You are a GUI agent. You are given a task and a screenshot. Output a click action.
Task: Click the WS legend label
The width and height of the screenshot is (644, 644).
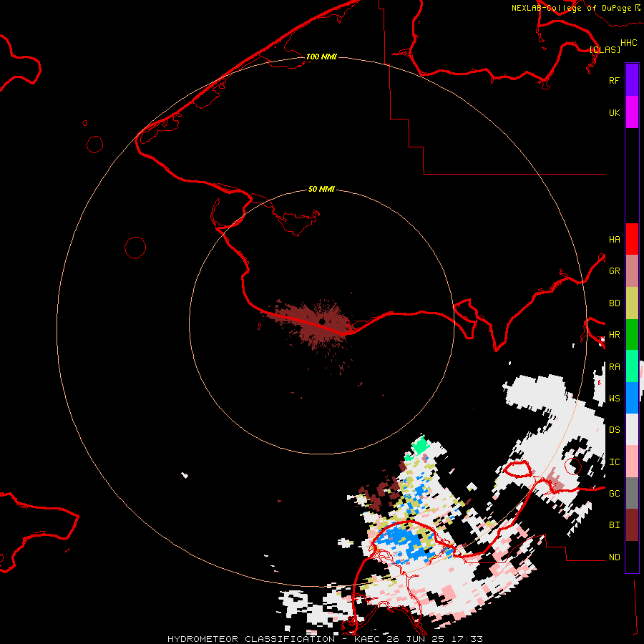point(614,399)
